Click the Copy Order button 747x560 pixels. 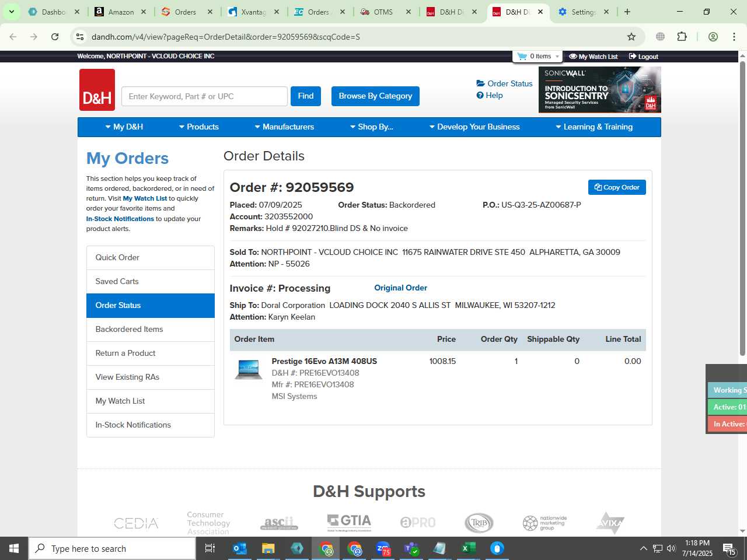(x=617, y=187)
